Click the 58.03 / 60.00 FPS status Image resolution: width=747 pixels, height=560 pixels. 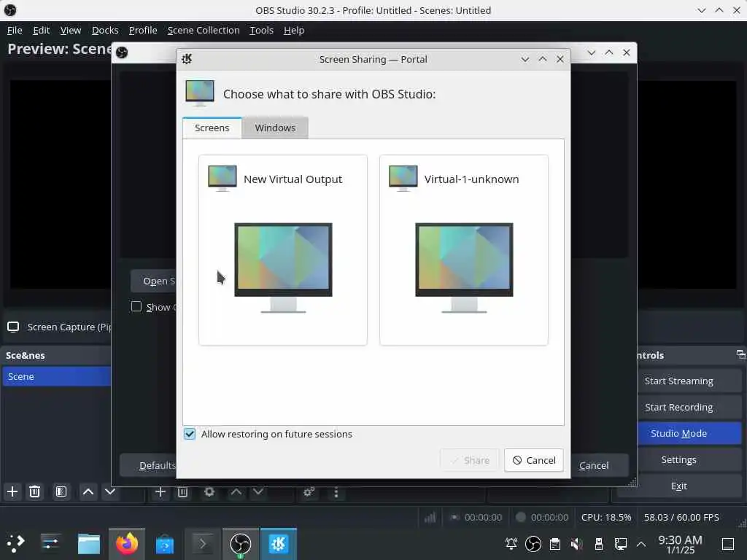click(681, 517)
